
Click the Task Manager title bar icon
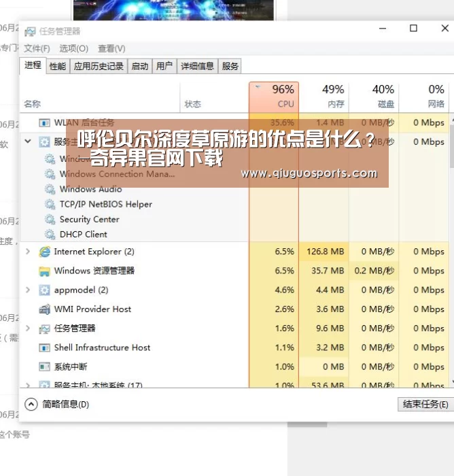pos(30,31)
